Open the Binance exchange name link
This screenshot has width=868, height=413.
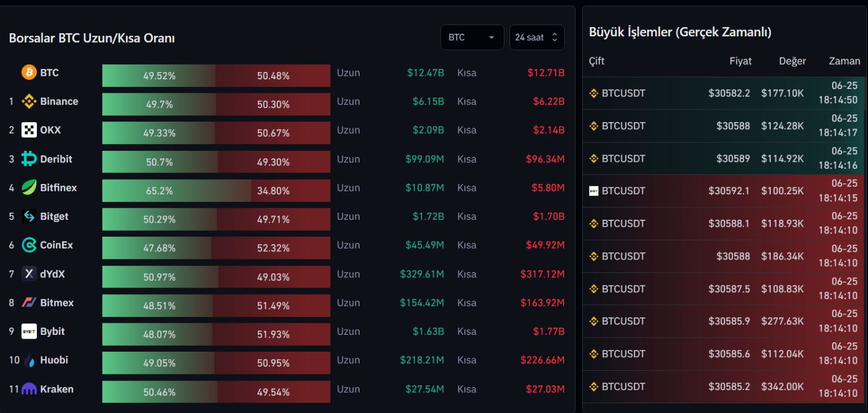[x=59, y=101]
